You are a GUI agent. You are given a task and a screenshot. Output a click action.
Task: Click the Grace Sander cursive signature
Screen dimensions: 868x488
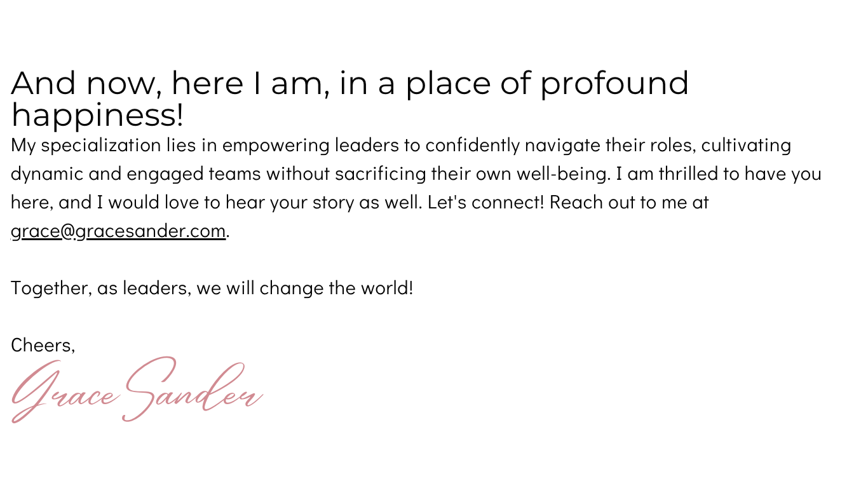tap(137, 390)
